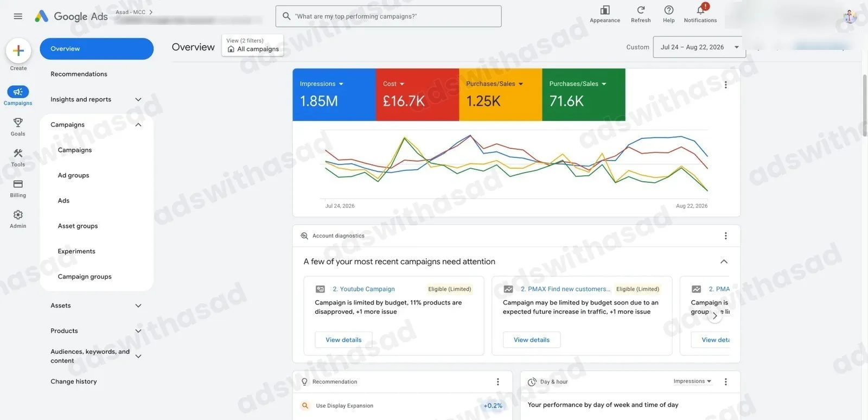This screenshot has height=420, width=868.
Task: Click the Create plus button
Action: point(18,51)
